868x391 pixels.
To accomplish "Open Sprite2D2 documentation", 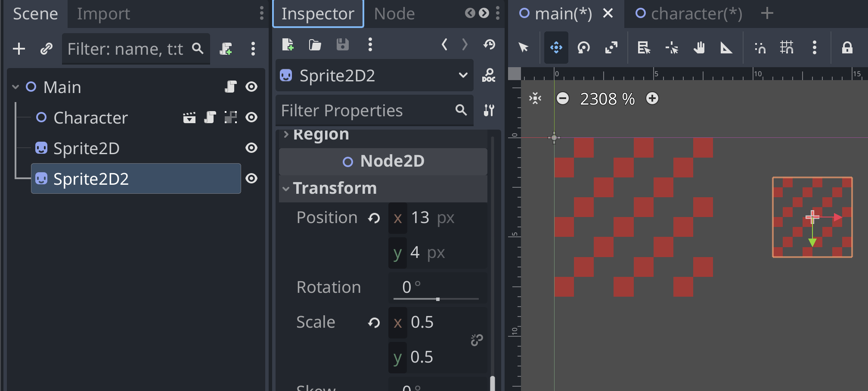I will click(489, 75).
